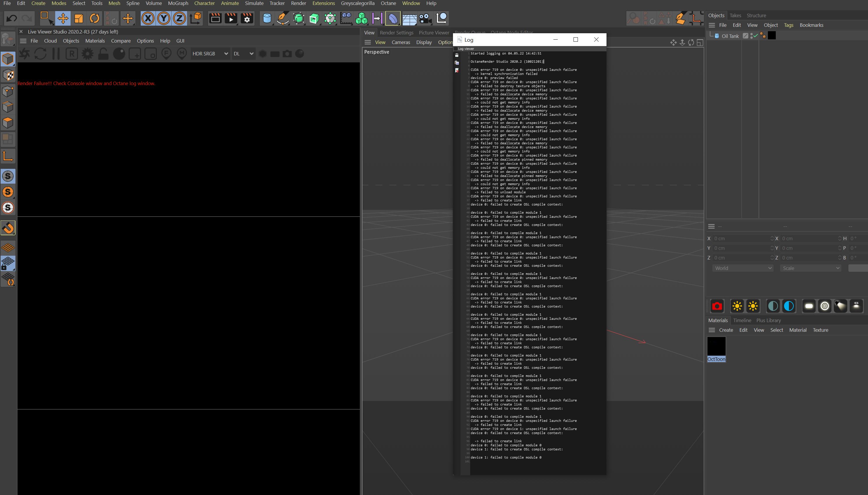Toggle the Z axis lock
Image resolution: width=868 pixels, height=495 pixels.
tap(179, 18)
